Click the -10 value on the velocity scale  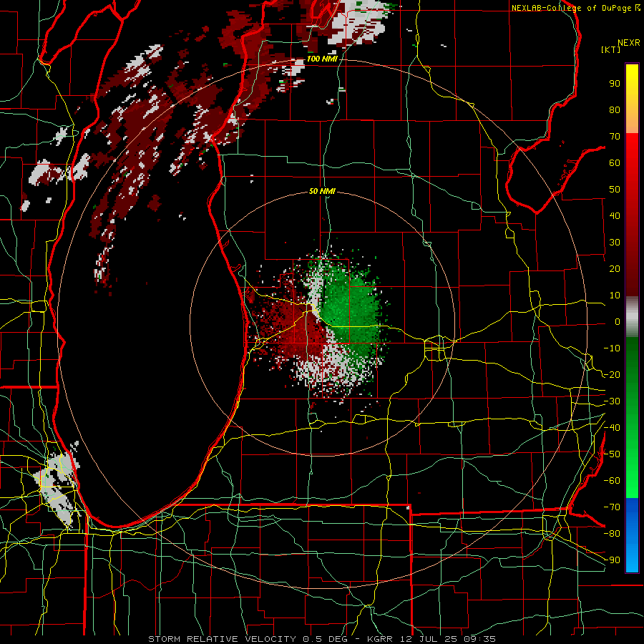coord(612,348)
